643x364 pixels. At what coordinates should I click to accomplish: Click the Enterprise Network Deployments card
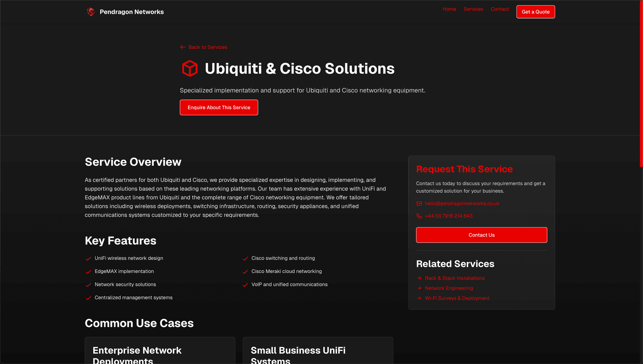[160, 351]
